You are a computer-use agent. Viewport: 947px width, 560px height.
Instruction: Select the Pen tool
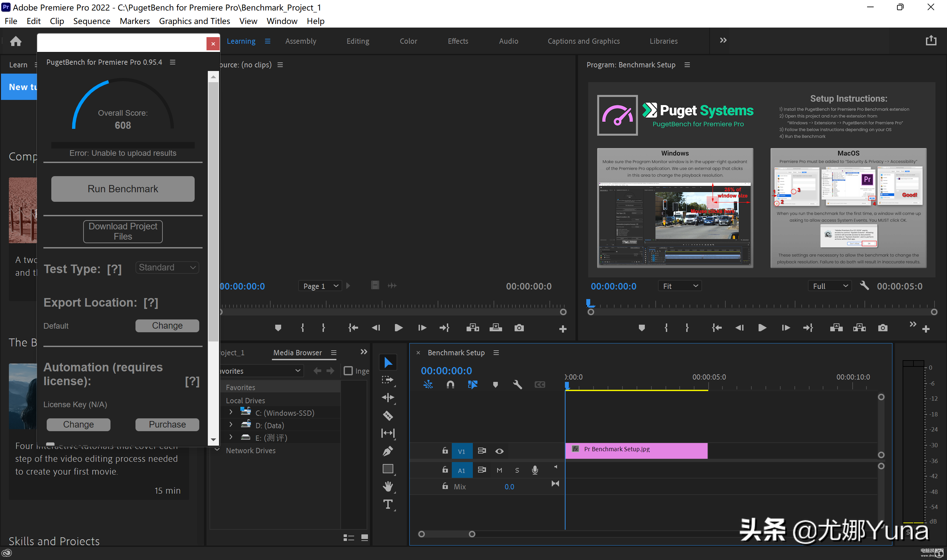pyautogui.click(x=388, y=451)
